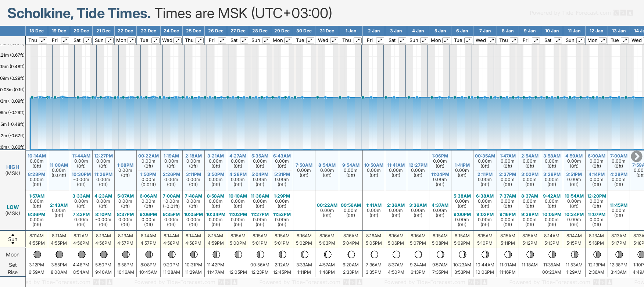Select the 7 Jan date header
644x287 pixels.
point(485,31)
